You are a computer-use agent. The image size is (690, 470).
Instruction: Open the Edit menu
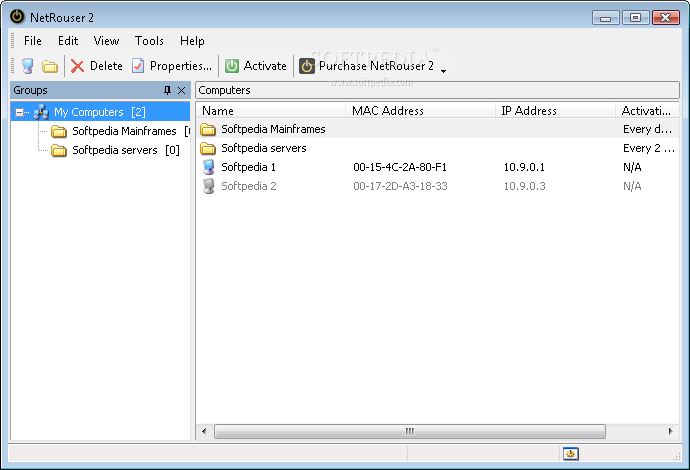coord(68,41)
